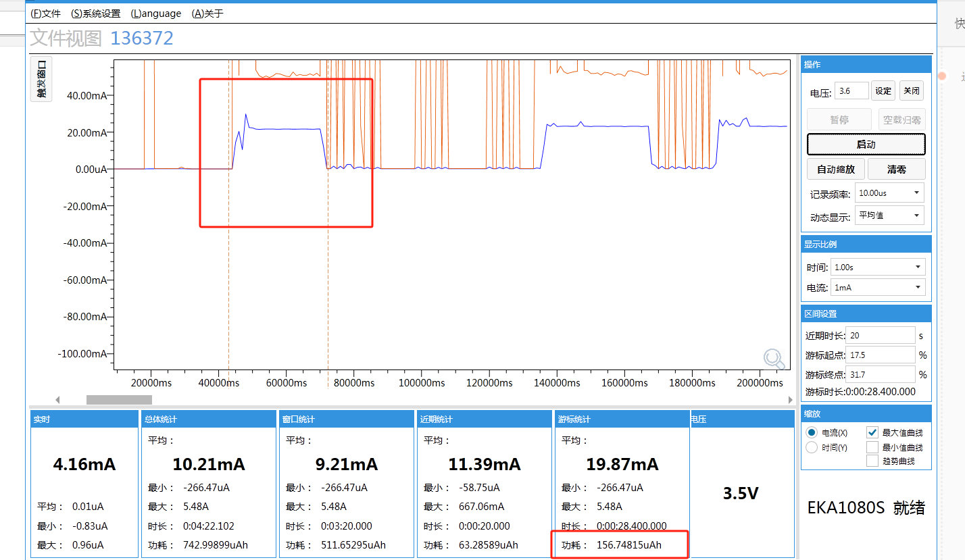The width and height of the screenshot is (965, 560).
Task: Click the 100000ms time axis label
Action: 420,383
